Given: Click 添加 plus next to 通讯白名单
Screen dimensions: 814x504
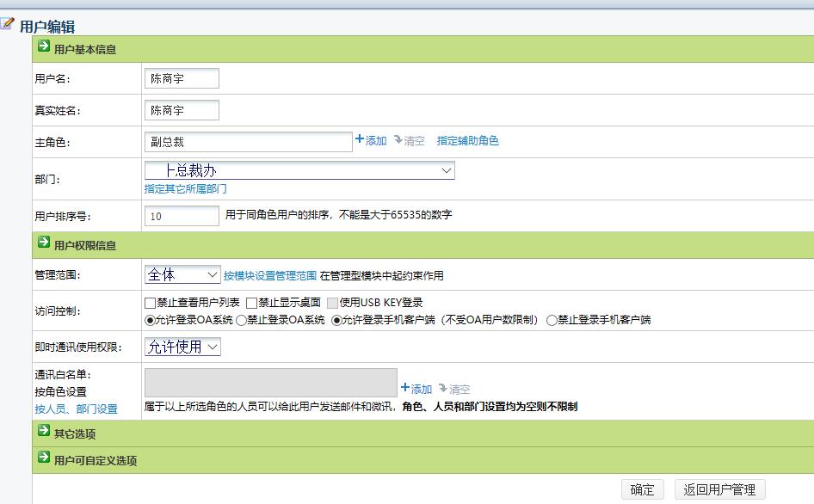Looking at the screenshot, I should tap(416, 389).
